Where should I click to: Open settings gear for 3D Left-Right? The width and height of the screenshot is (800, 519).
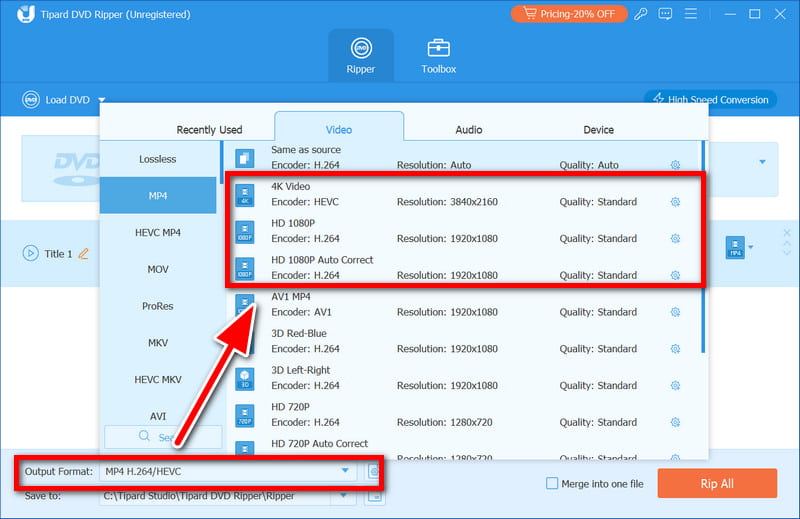click(675, 385)
